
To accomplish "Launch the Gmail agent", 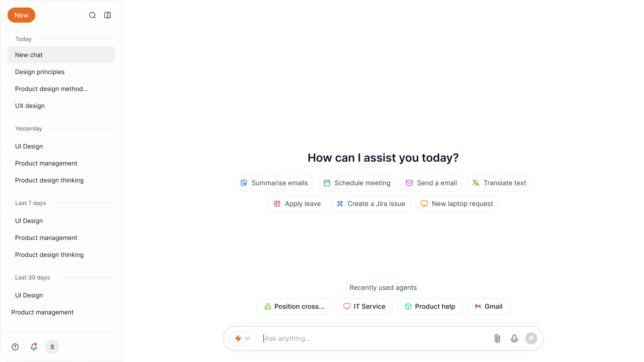I will click(x=488, y=306).
